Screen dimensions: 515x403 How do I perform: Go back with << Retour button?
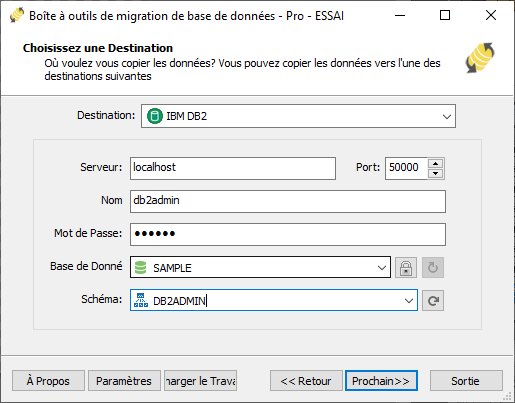point(306,380)
